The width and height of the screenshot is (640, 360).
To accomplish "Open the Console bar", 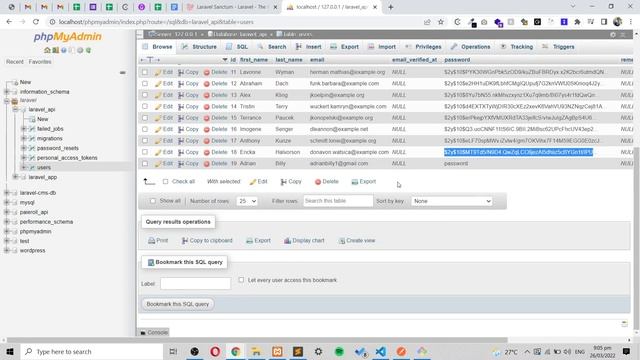I will coord(154,332).
